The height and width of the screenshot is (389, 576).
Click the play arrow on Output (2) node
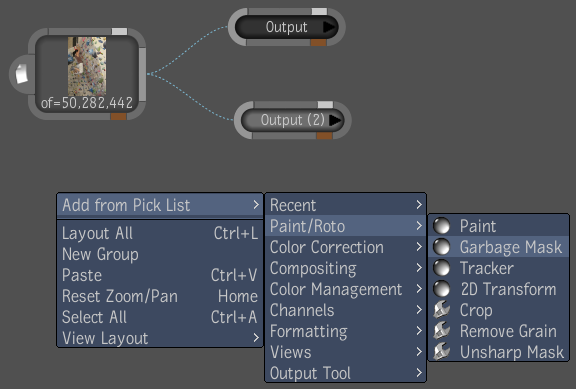335,120
